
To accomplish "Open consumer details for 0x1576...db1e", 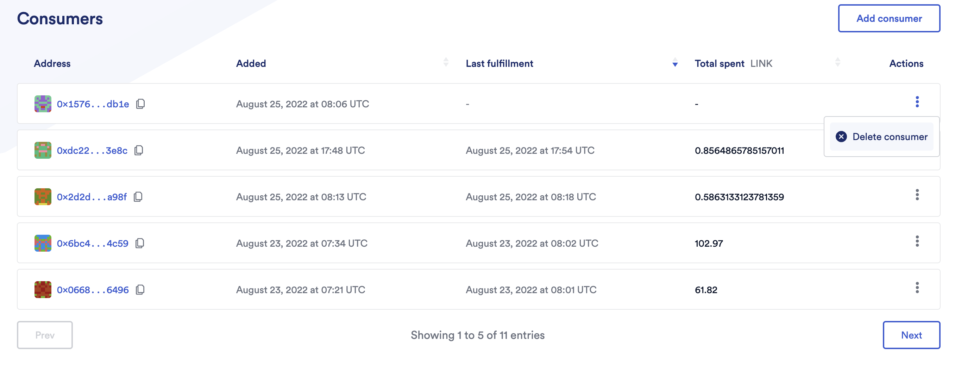I will click(93, 104).
